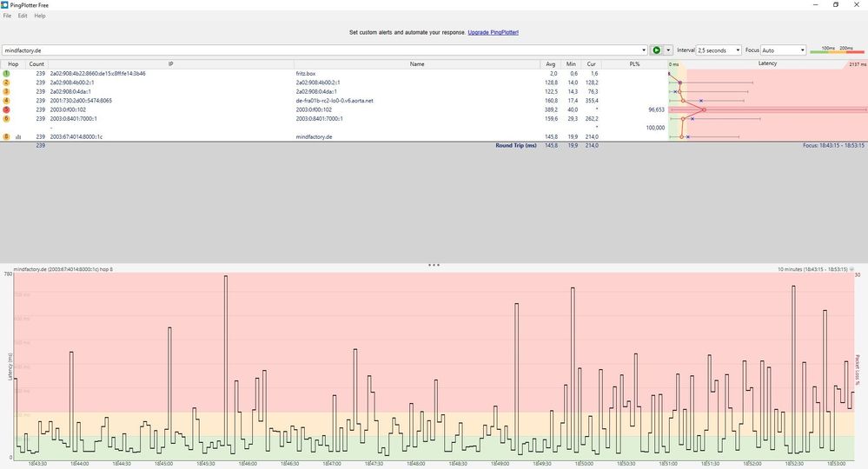Click the Latency graph column header
This screenshot has height=469, width=868.
tap(767, 63)
